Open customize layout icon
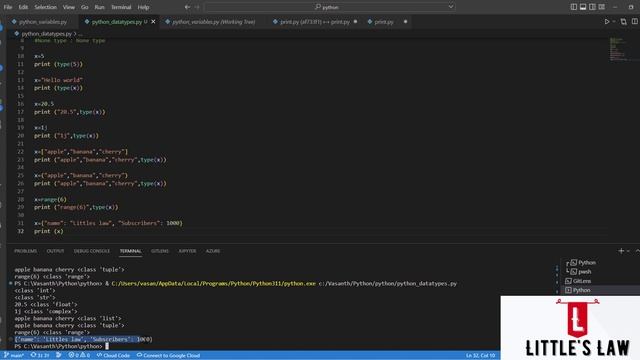The image size is (640, 360). (x=602, y=7)
